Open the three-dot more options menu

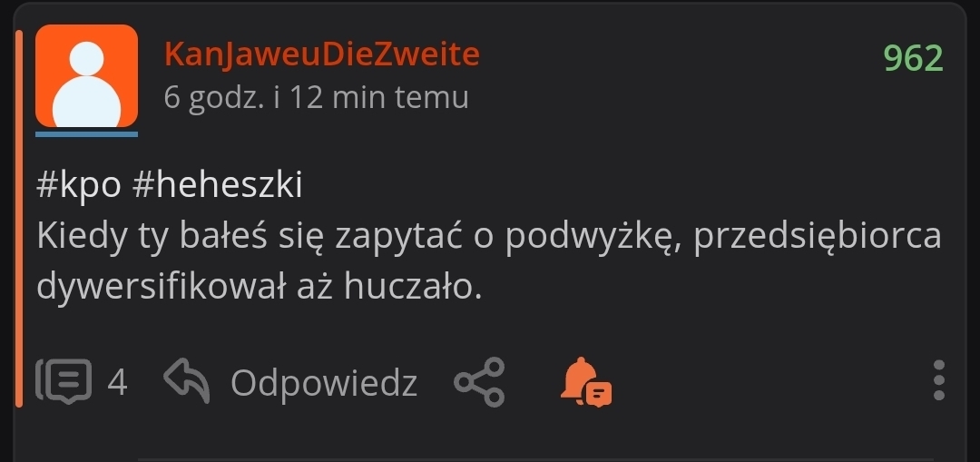point(939,380)
